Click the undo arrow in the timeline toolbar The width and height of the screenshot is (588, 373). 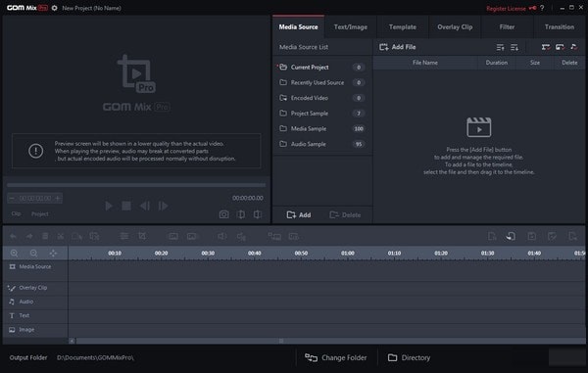pyautogui.click(x=13, y=236)
